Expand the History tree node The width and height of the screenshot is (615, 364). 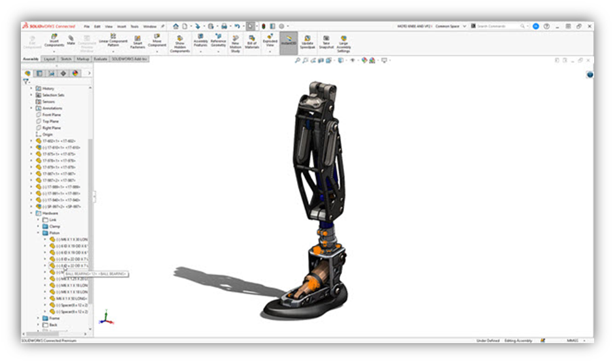pyautogui.click(x=32, y=89)
